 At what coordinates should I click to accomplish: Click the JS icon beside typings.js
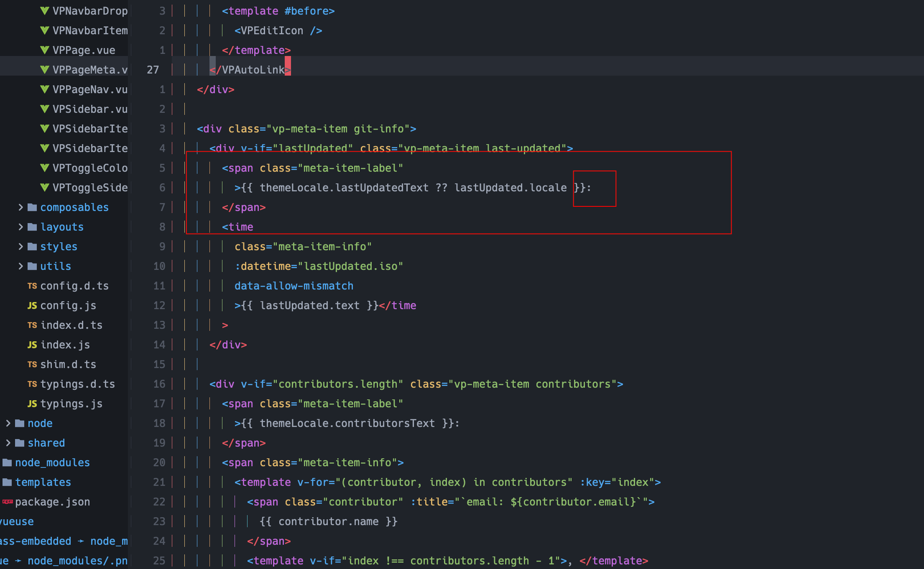[32, 404]
